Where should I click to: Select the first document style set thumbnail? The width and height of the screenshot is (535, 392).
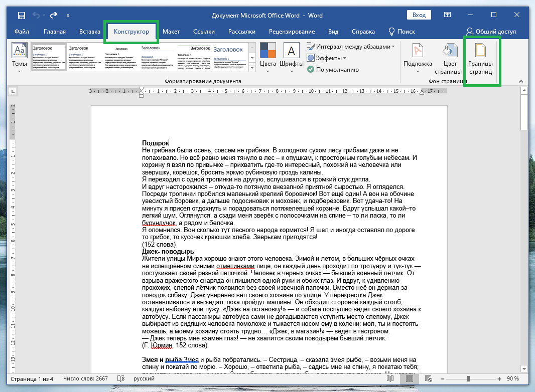click(49, 57)
